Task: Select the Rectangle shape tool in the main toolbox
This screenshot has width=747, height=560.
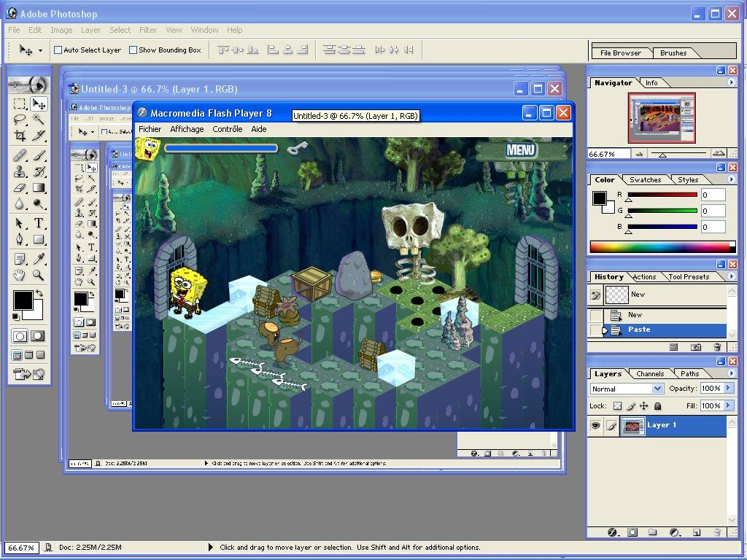Action: (x=38, y=239)
